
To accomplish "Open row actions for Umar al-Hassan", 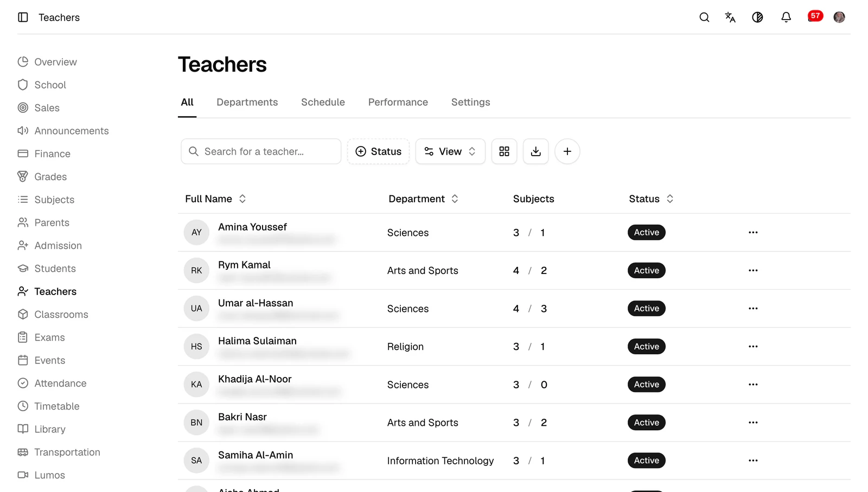I will coord(753,308).
